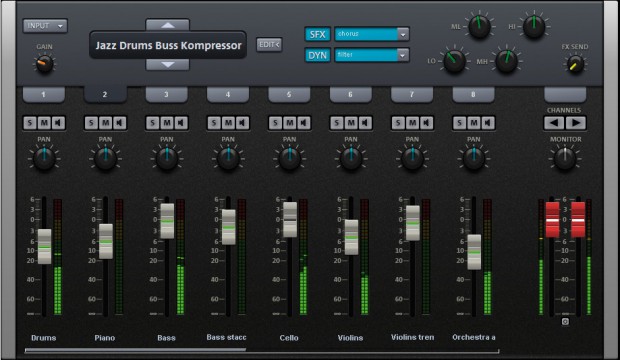The image size is (620, 360).
Task: Click the speaker icon on the Cello channel
Action: pos(304,123)
